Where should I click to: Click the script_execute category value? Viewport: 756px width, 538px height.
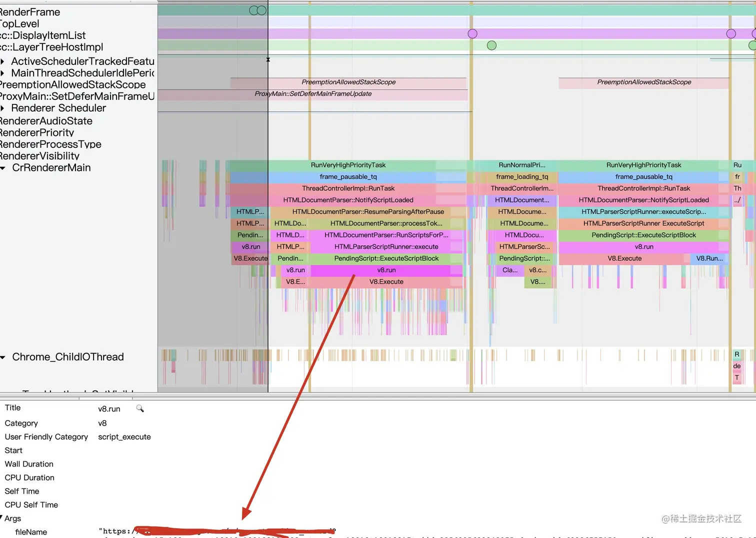pos(124,437)
